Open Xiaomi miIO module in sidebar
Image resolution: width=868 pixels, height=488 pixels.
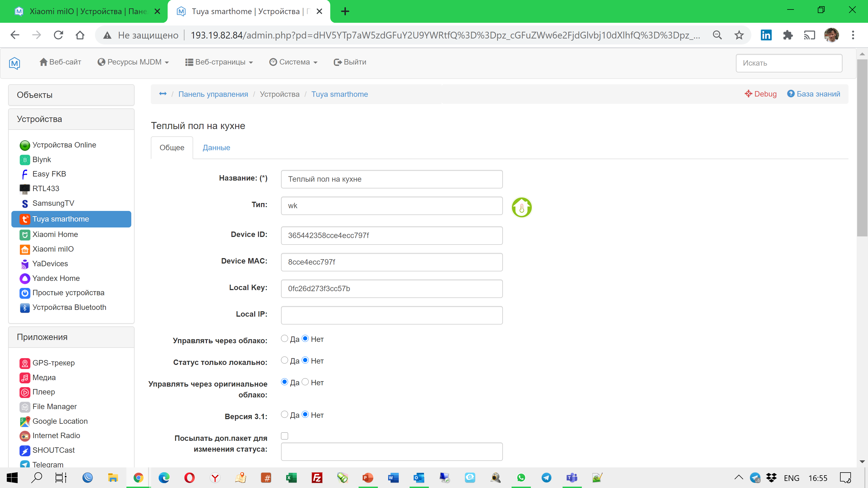[x=53, y=249]
